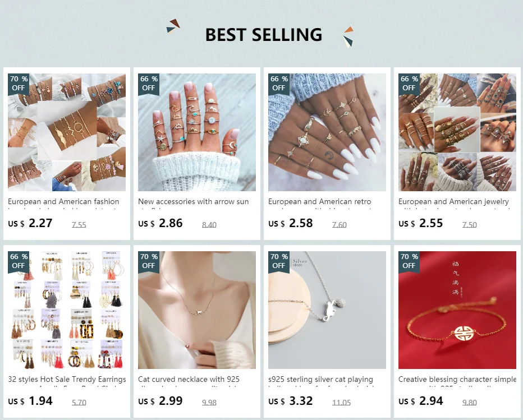
Task: Click the US $3.32 cat necklace price
Action: click(x=291, y=401)
